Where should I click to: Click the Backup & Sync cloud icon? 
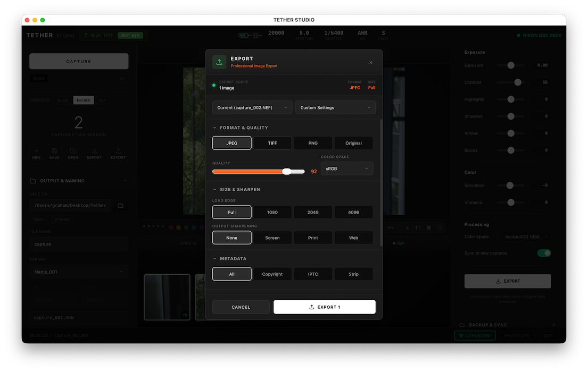(x=462, y=325)
